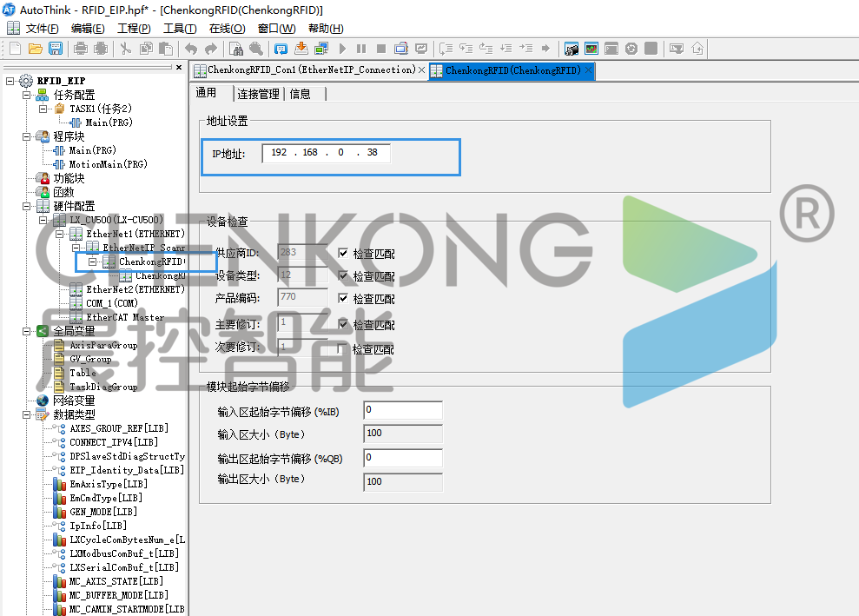Click the right arrow toolbar icon

(x=545, y=49)
